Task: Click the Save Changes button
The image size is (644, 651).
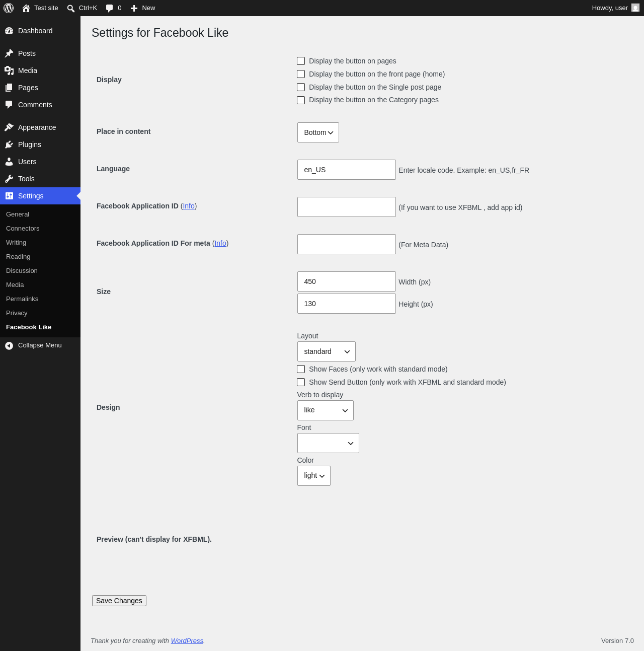Action: (x=119, y=601)
